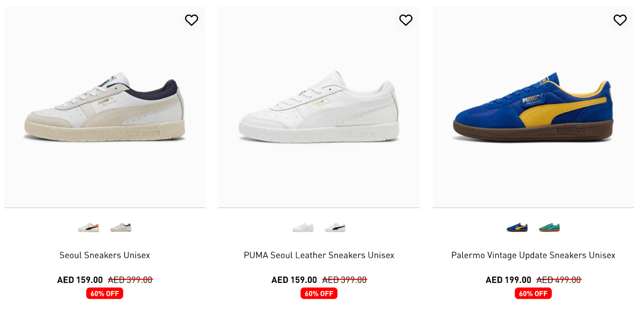This screenshot has height=317, width=644.
Task: Pick all-white variant of Seoul Leather Sneakers
Action: (x=303, y=228)
